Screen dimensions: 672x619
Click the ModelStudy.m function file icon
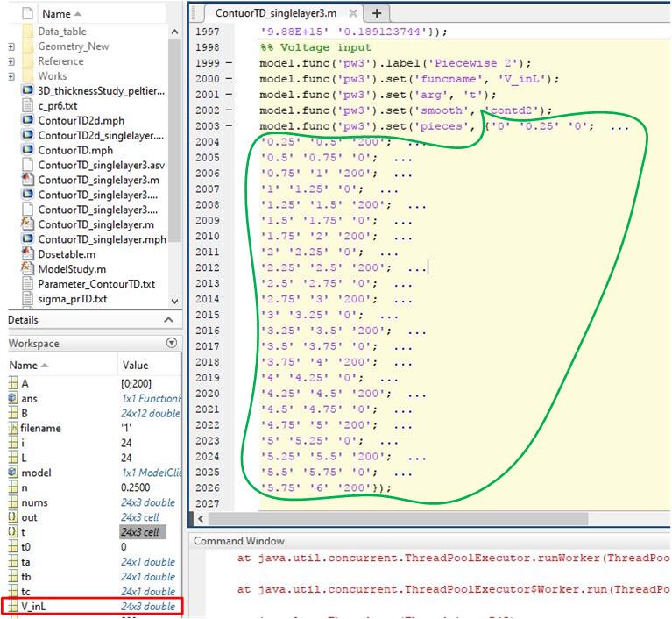pyautogui.click(x=27, y=269)
